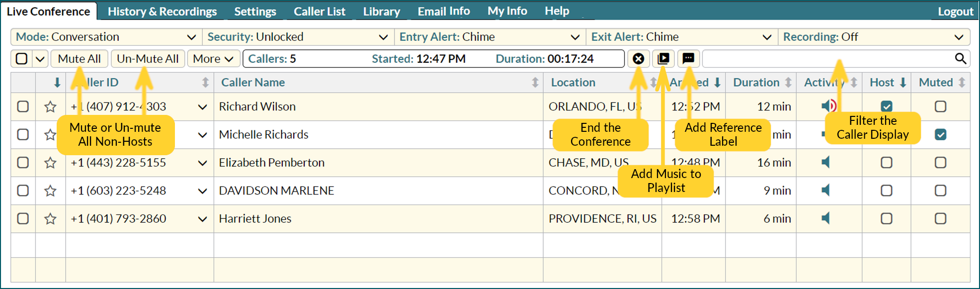The height and width of the screenshot is (289, 980).
Task: Click DAVIDSON MARLENE's speaker activity icon
Action: 826,190
